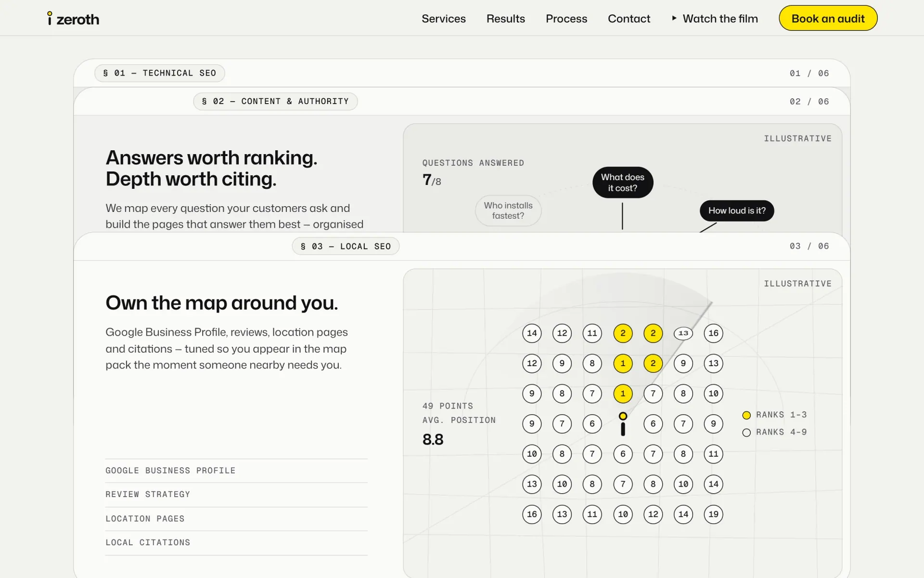
Task: Go to the Process nav item
Action: 566,19
